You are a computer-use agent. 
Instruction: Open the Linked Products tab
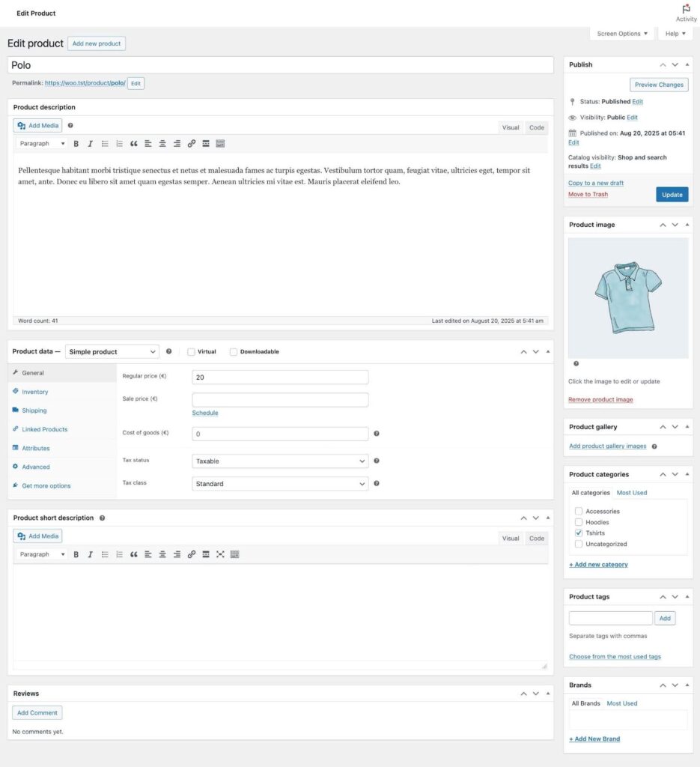tap(44, 429)
